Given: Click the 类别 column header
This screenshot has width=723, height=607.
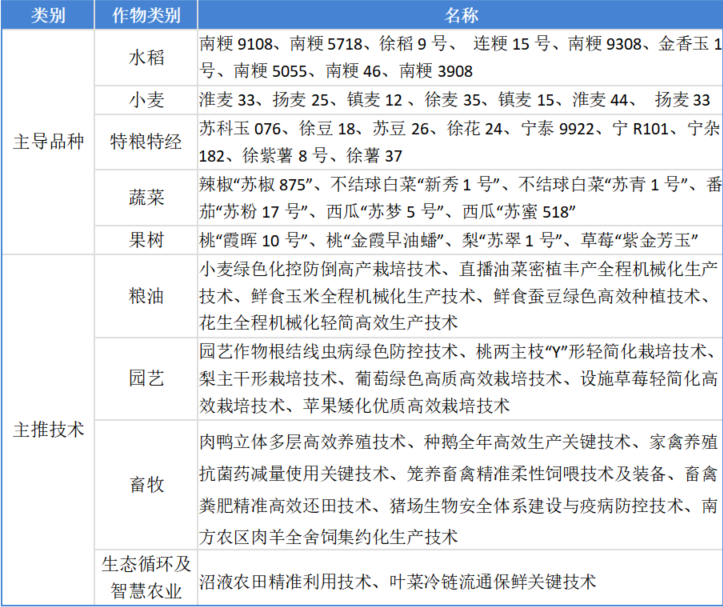Looking at the screenshot, I should click(x=48, y=15).
